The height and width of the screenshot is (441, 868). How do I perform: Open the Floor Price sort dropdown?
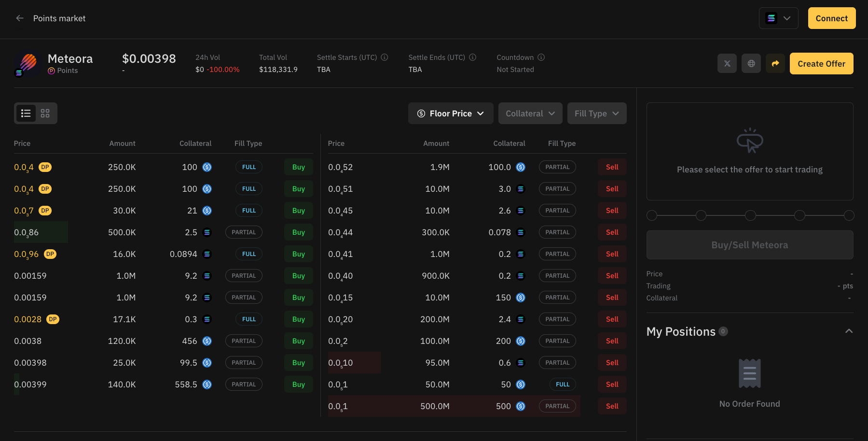451,114
